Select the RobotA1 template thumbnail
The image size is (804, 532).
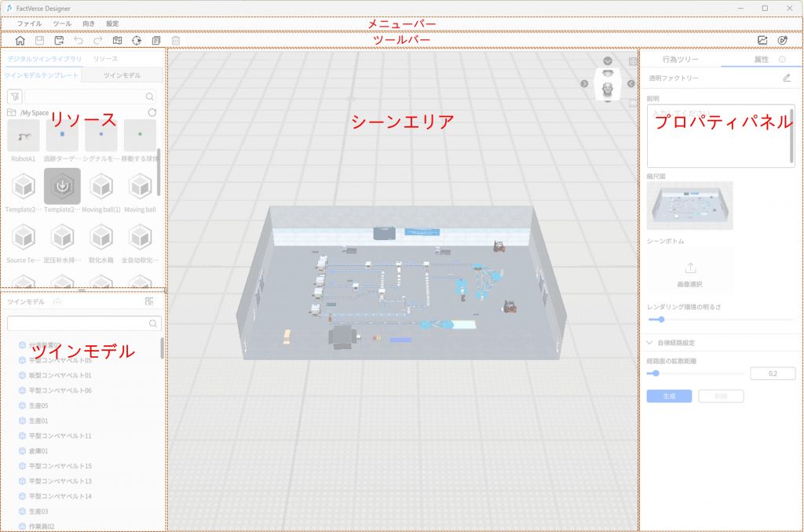[24, 137]
